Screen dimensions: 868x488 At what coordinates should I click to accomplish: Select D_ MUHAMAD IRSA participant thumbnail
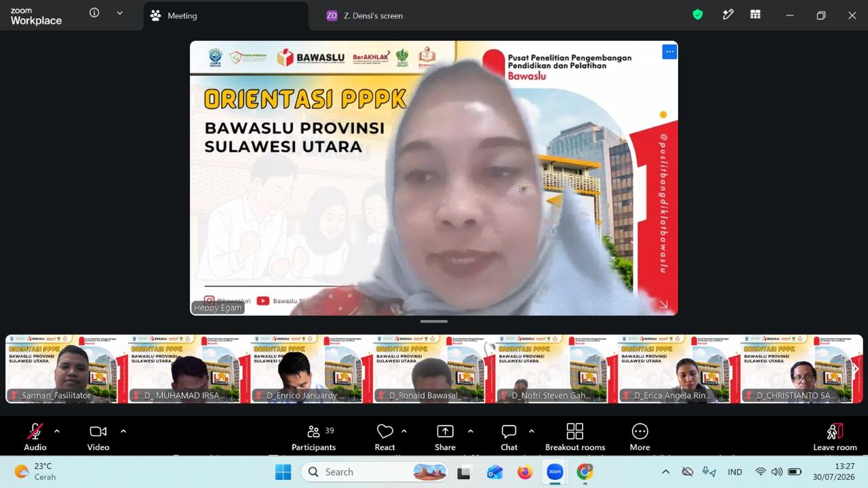click(189, 369)
